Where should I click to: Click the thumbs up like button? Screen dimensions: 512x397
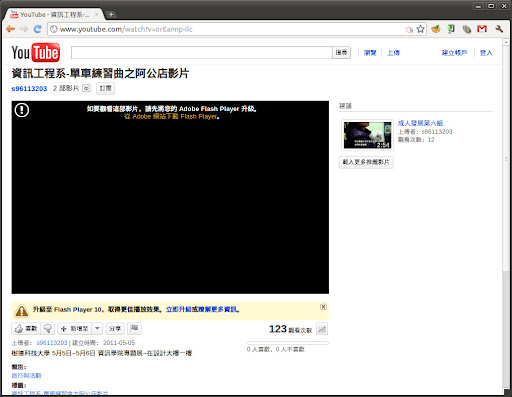(26, 329)
